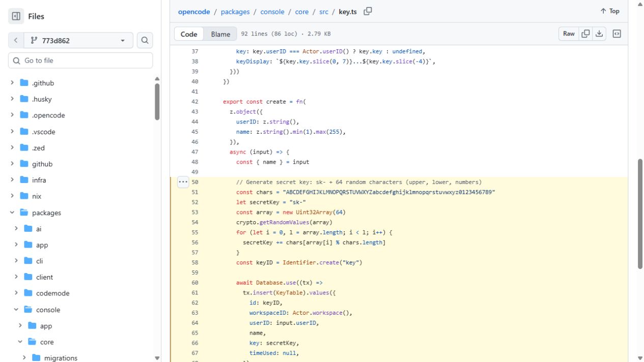Open the symbols panel icon
Viewport: 644px width, 362px height.
(x=617, y=34)
